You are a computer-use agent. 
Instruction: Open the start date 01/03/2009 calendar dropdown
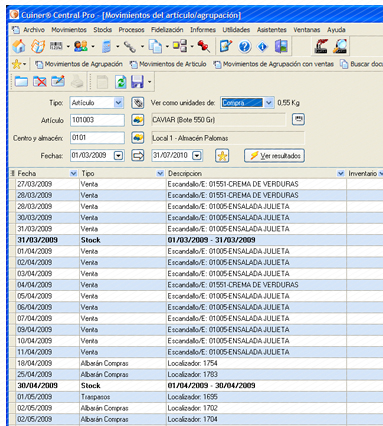(118, 155)
